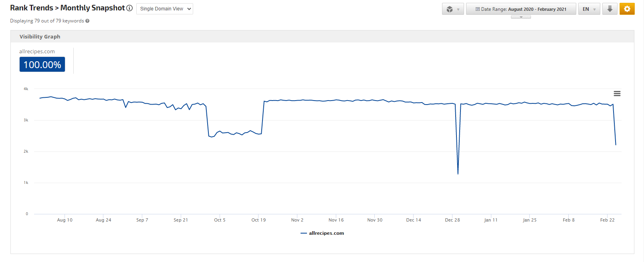Open the Date Range August 2020 - February 2021 button
Screen dimensions: 644x262
tap(521, 9)
